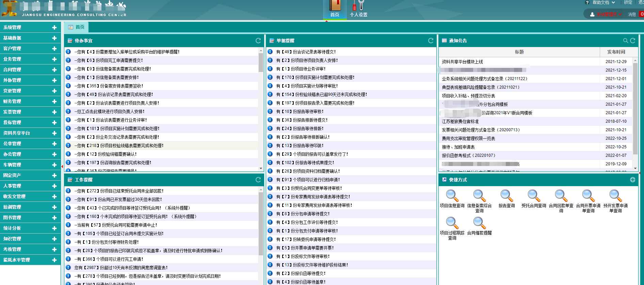Open 变更管理 menu item

click(30, 91)
